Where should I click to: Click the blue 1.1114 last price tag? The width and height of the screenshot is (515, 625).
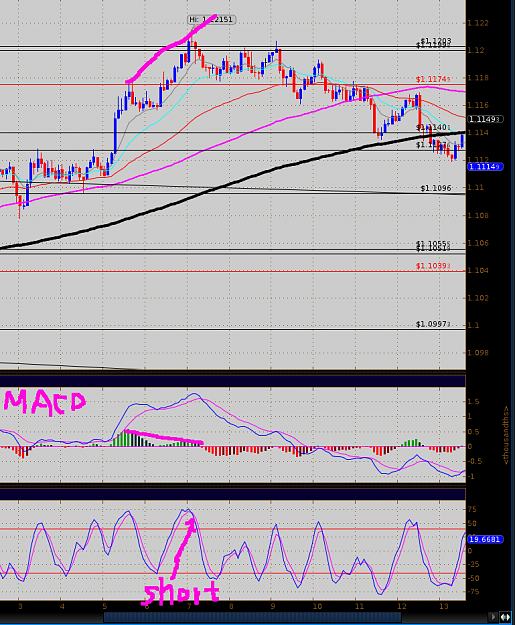pyautogui.click(x=485, y=166)
